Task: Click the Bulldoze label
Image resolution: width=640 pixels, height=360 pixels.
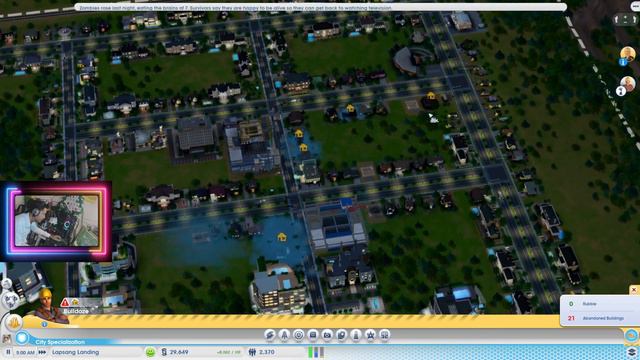Action: pyautogui.click(x=76, y=311)
